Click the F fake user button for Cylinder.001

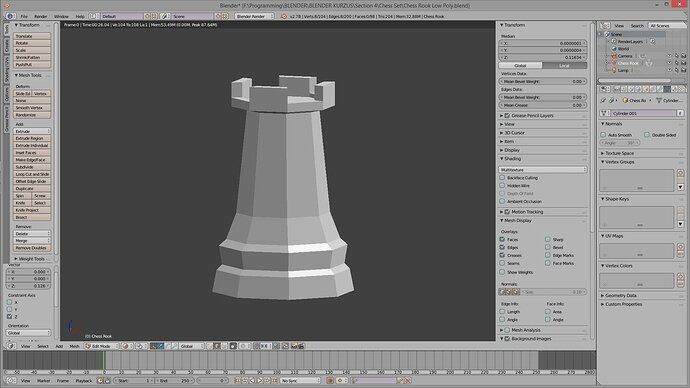[x=680, y=113]
